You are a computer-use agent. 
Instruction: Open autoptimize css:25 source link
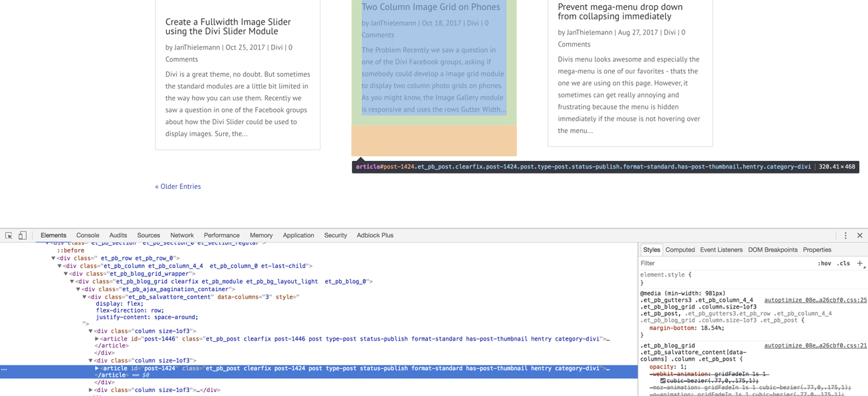click(815, 301)
